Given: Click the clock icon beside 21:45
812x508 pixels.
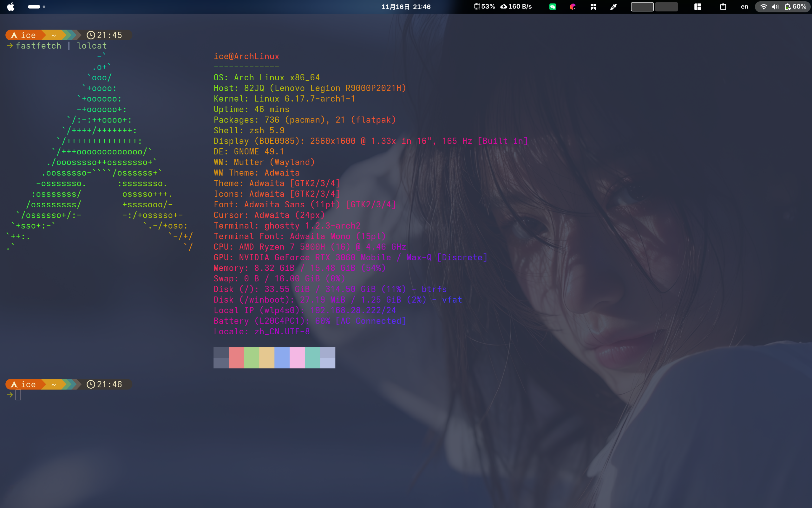Looking at the screenshot, I should pyautogui.click(x=91, y=35).
